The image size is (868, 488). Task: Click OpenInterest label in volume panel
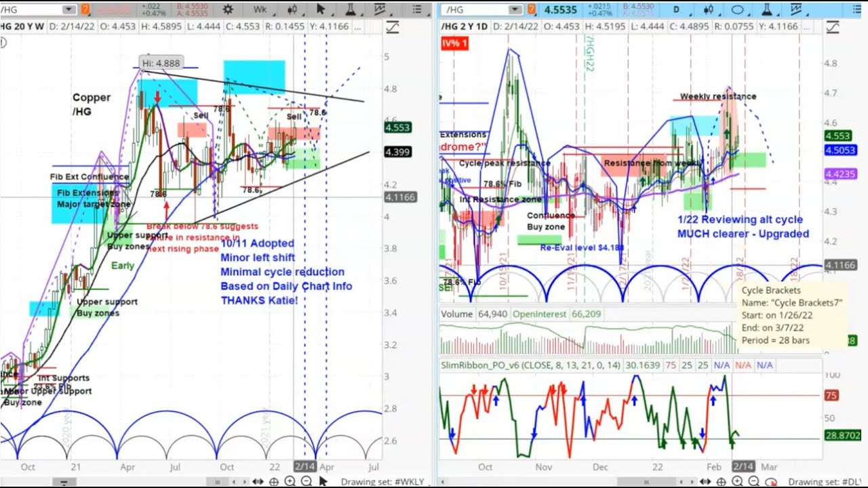click(540, 314)
